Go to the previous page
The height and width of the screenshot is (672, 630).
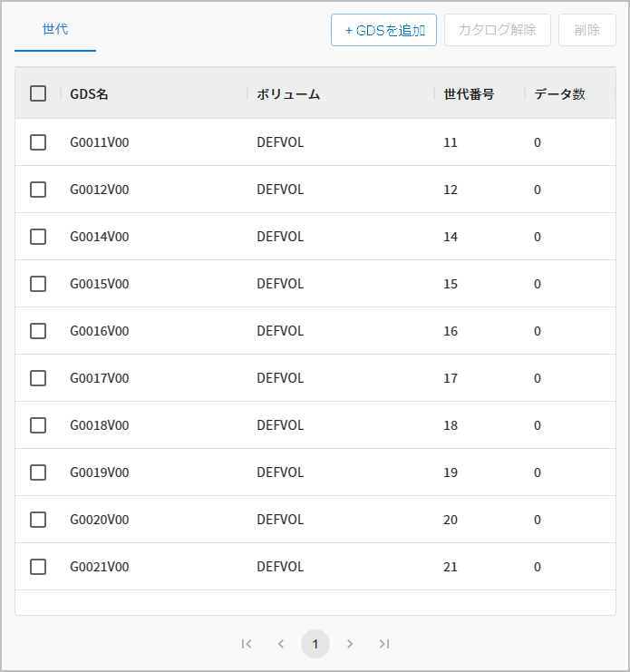pos(281,644)
